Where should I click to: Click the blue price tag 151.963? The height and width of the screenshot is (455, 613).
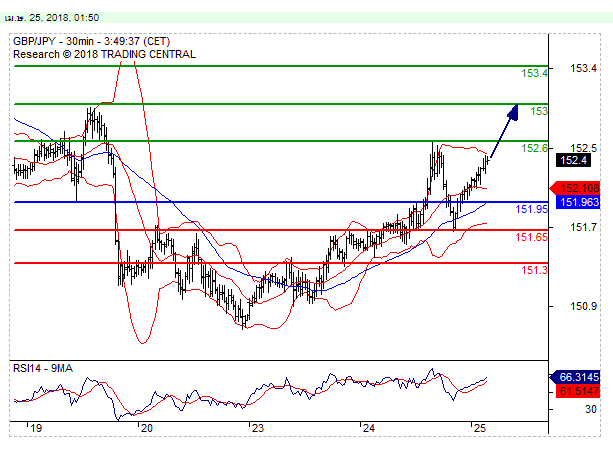tap(578, 202)
